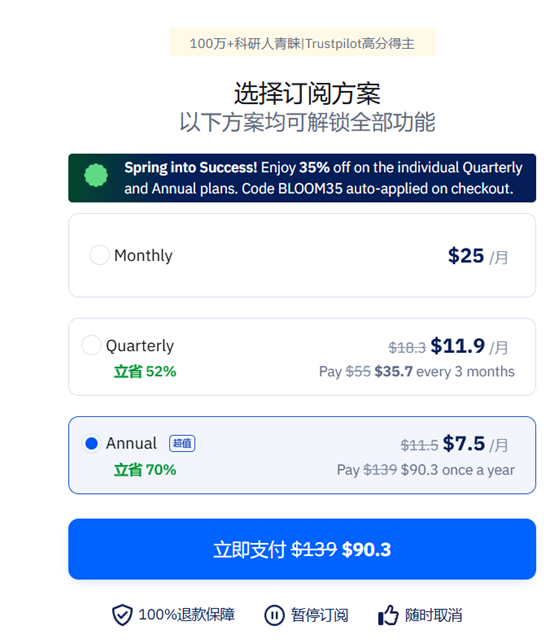Click the 随时取消 text
This screenshot has width=550, height=643.
(x=433, y=615)
